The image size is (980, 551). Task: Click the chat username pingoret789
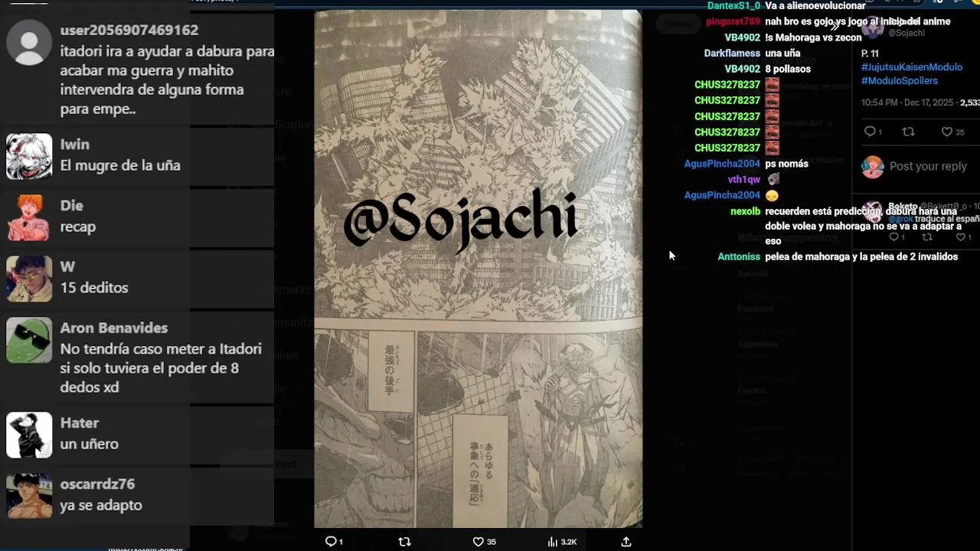(733, 21)
